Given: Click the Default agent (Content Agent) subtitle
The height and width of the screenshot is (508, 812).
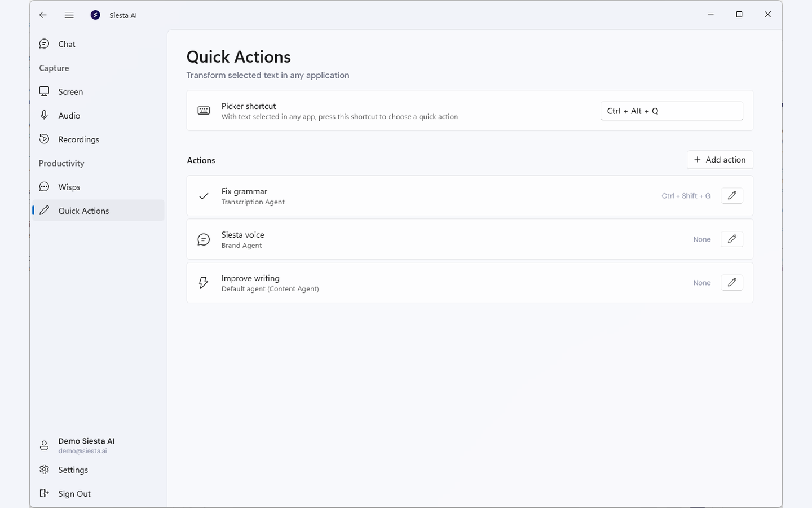Looking at the screenshot, I should coord(270,289).
